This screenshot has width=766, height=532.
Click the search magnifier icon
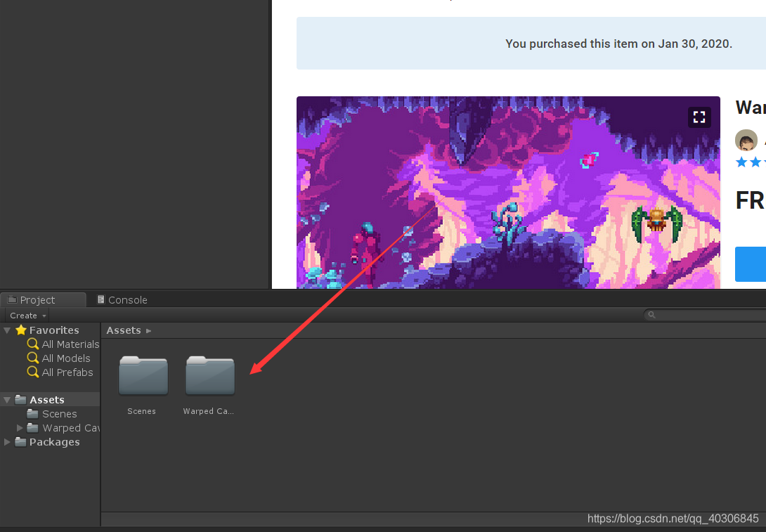651,315
